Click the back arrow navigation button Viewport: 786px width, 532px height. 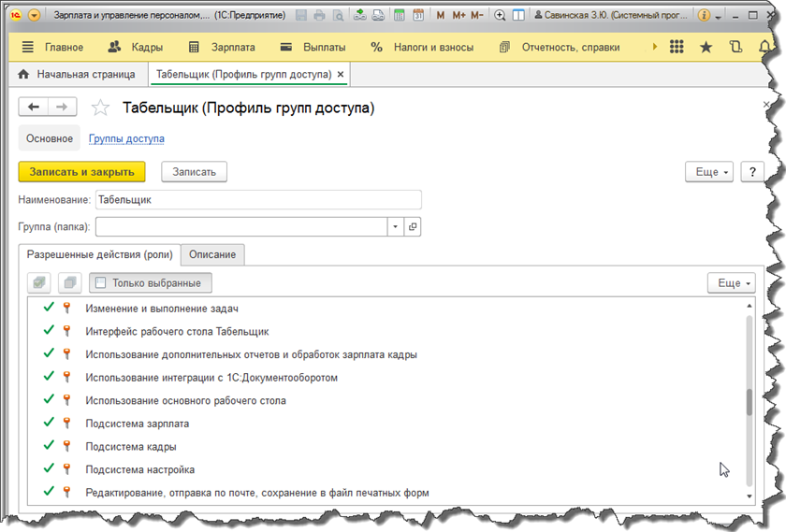(34, 108)
